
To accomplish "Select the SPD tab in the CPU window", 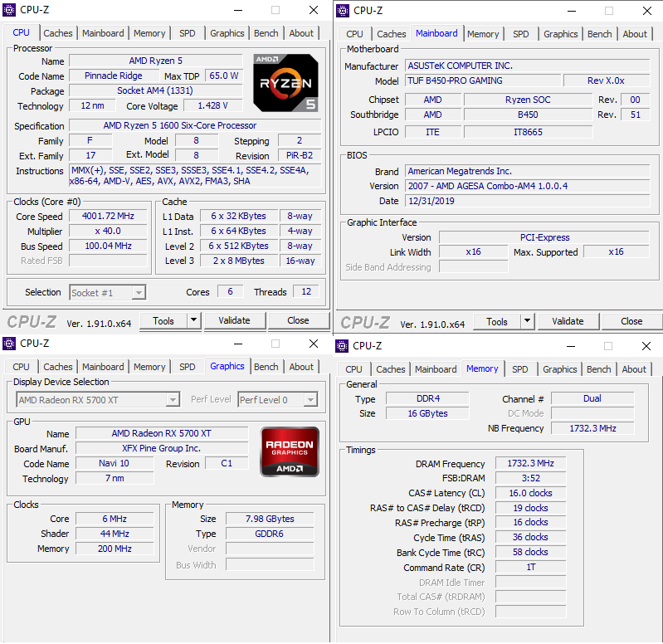I will pos(188,33).
